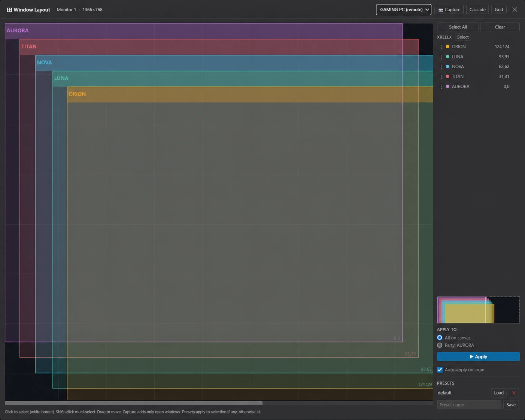
Task: Load the default preset
Action: click(499, 393)
